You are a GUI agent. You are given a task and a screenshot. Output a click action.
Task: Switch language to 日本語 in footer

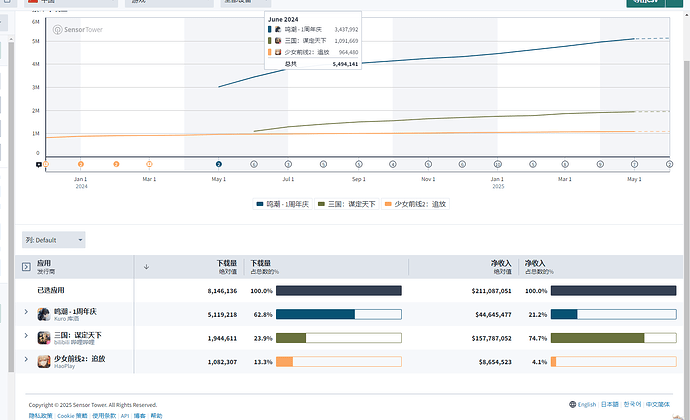click(x=609, y=404)
